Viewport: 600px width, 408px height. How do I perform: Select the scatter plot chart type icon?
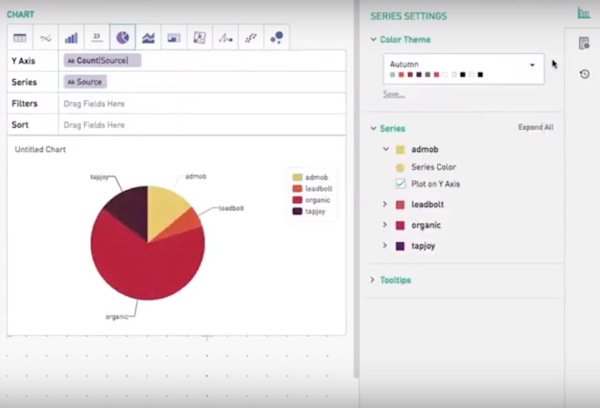tap(252, 38)
